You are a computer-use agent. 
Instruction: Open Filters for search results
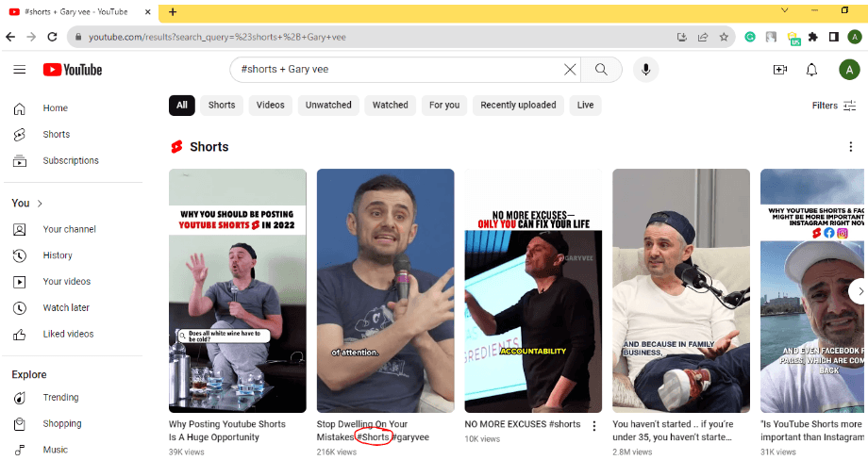834,106
